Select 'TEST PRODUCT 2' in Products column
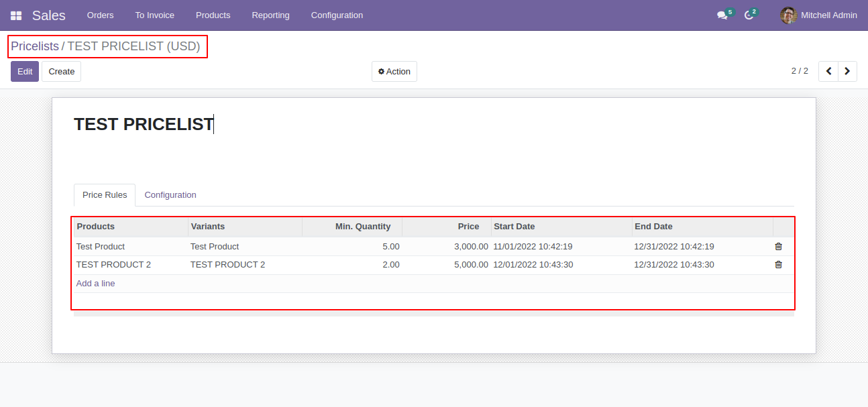 tap(113, 264)
